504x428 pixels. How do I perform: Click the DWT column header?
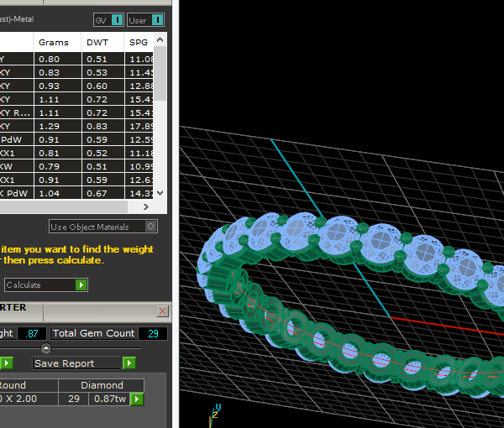point(97,43)
